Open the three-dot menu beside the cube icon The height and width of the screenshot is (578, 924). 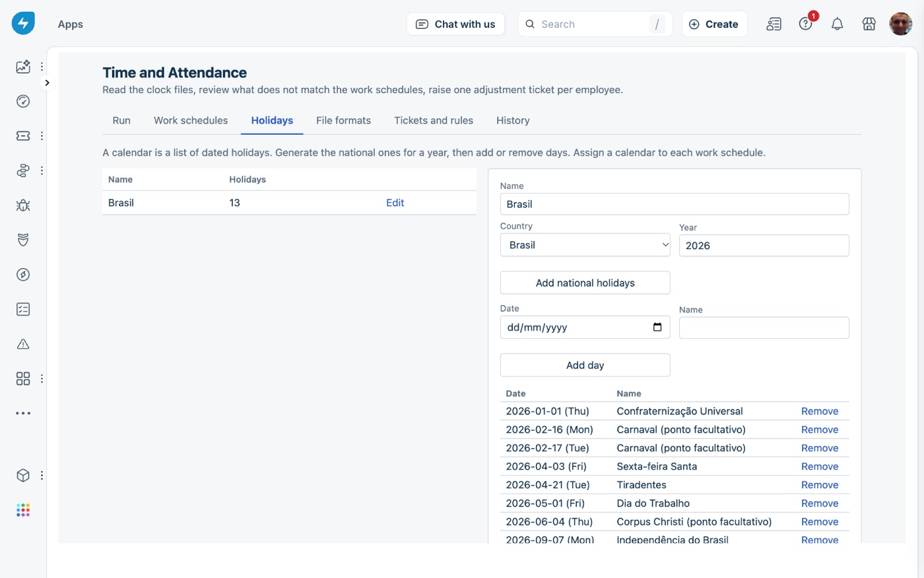click(x=42, y=476)
